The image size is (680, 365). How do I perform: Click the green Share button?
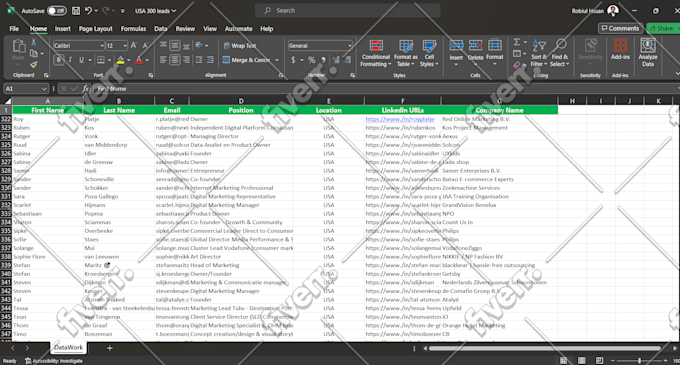(663, 28)
